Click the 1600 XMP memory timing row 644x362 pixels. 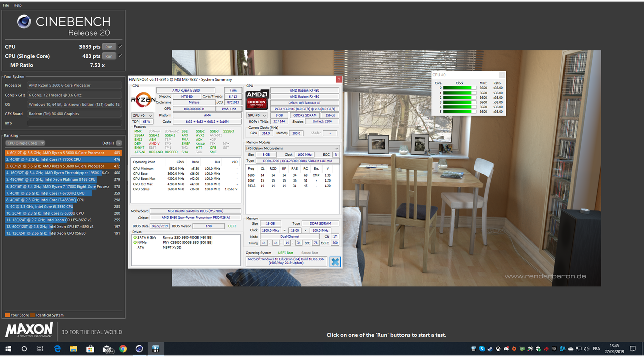tap(292, 175)
